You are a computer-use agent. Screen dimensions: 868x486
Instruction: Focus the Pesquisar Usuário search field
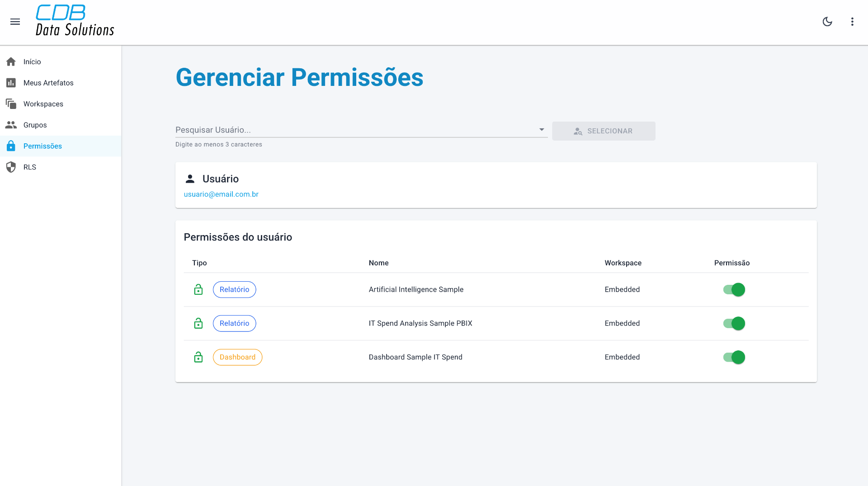pyautogui.click(x=353, y=130)
